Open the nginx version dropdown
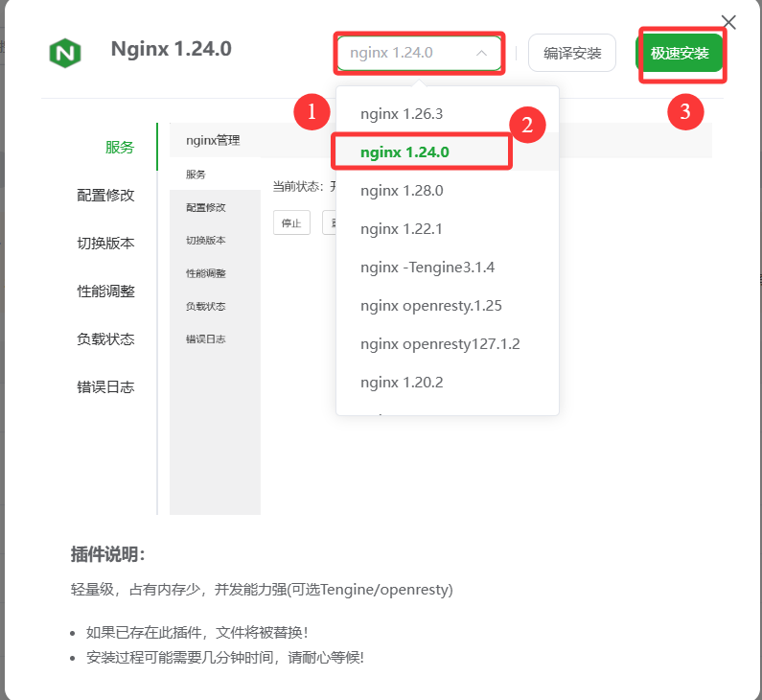 pyautogui.click(x=419, y=53)
